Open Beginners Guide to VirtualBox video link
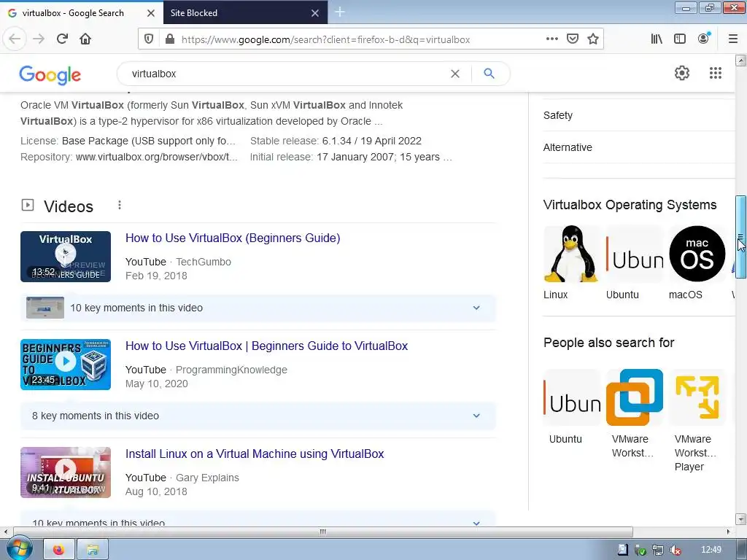747x560 pixels. 266,346
